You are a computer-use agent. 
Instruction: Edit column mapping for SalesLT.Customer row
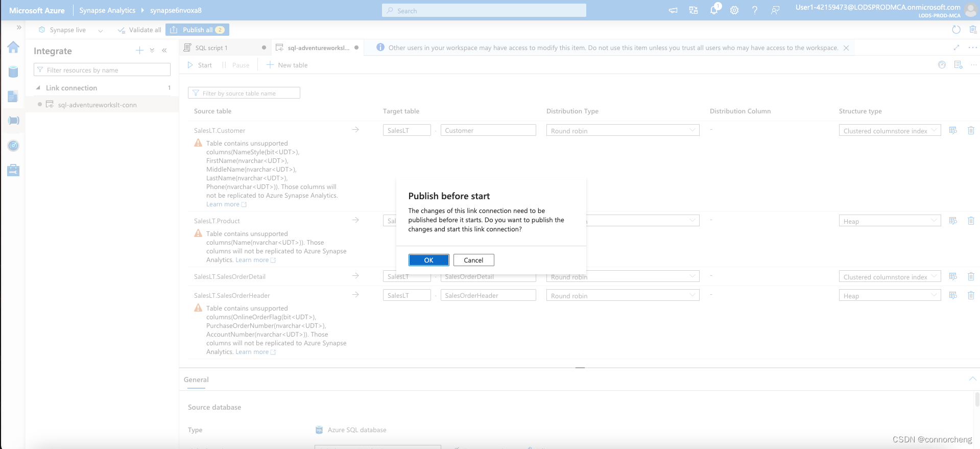click(953, 130)
